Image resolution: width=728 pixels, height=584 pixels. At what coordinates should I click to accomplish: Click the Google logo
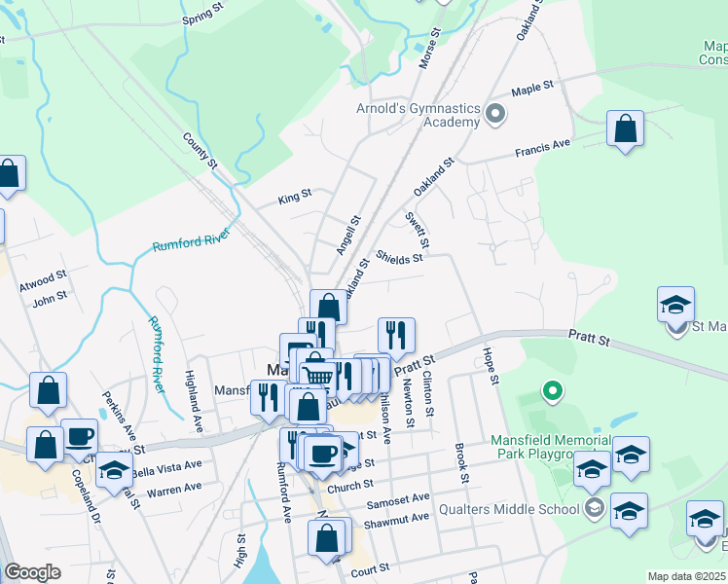pos(32,572)
